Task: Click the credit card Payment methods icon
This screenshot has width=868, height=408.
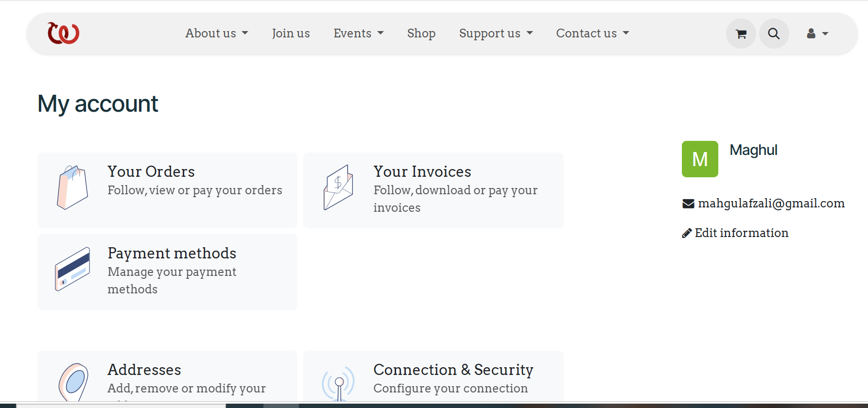Action: (72, 269)
